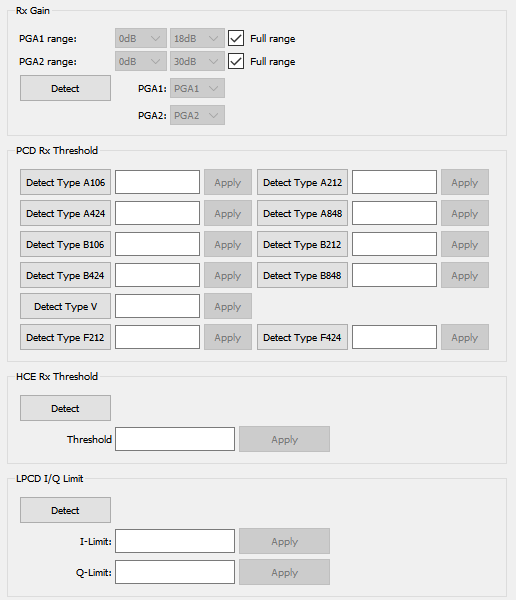Click Detect button in Rx Gain group
Image resolution: width=516 pixels, height=600 pixels.
pos(65,88)
